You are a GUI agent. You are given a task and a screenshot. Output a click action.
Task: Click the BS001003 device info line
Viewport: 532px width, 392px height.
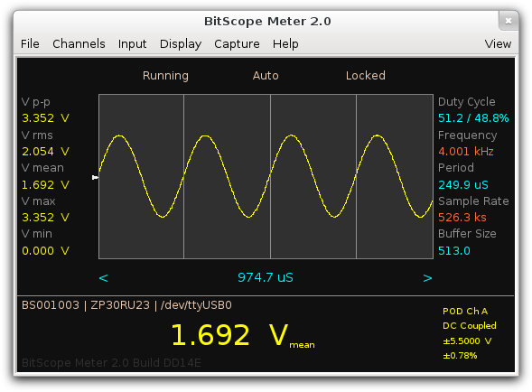[126, 305]
